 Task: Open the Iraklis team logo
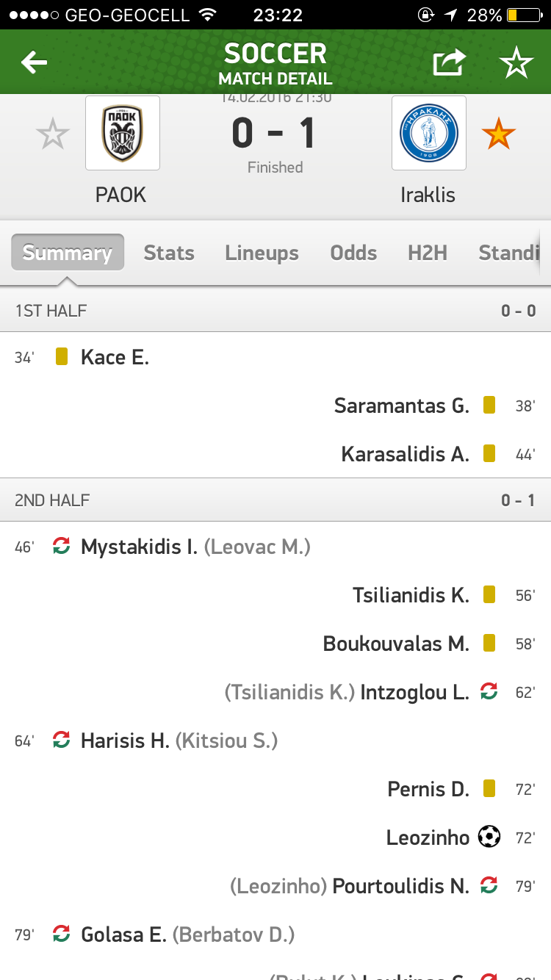[x=428, y=133]
